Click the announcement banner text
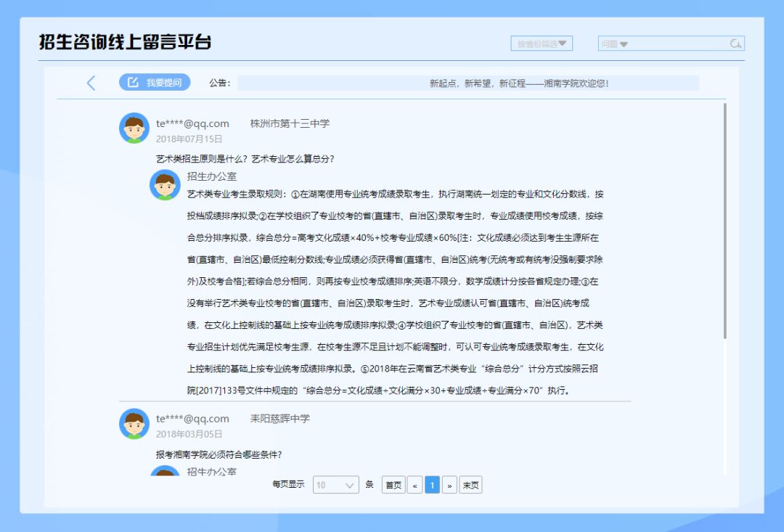The width and height of the screenshot is (784, 532). click(x=519, y=83)
